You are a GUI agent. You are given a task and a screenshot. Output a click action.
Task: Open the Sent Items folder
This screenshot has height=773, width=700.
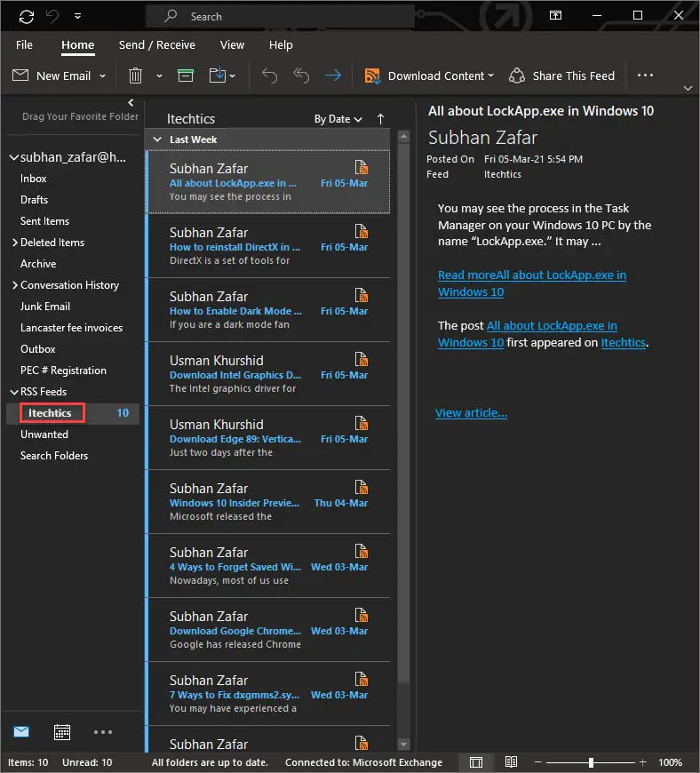point(44,221)
